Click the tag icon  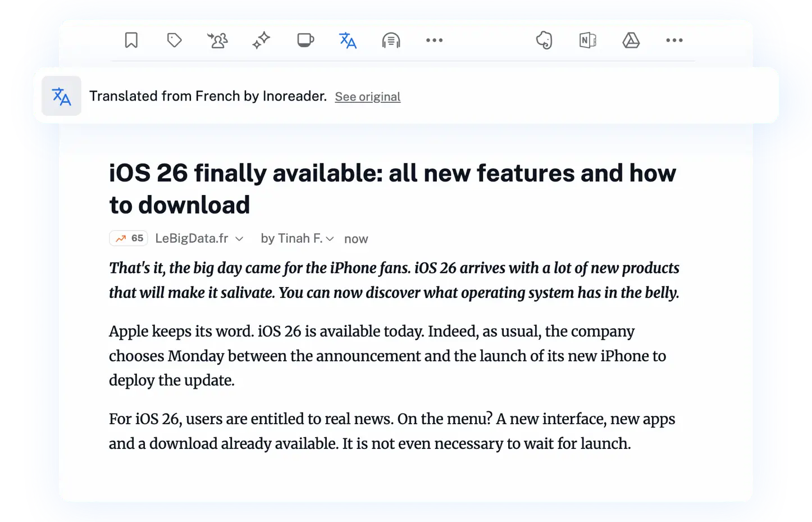coord(175,40)
